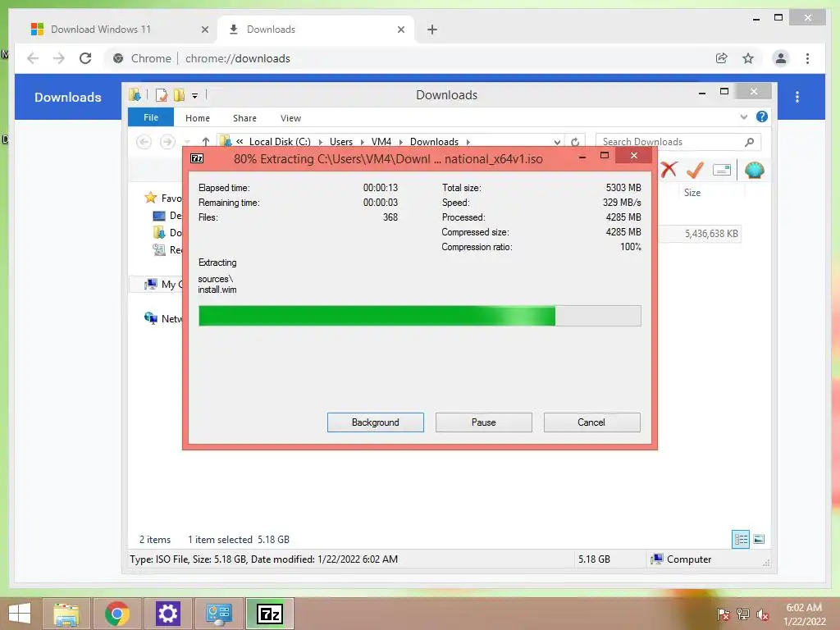Bookmark this page with star icon
This screenshot has height=630, width=840.
pyautogui.click(x=748, y=58)
